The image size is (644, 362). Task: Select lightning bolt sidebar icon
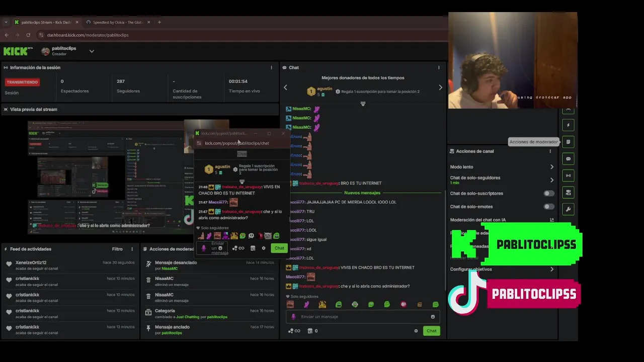pos(568,125)
